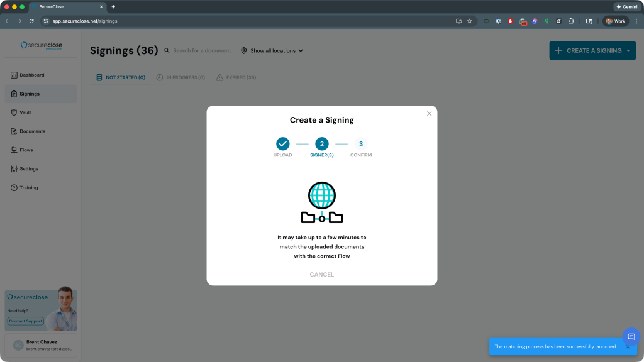Close the Create a Signing dialog
This screenshot has width=644, height=362.
coord(429,114)
